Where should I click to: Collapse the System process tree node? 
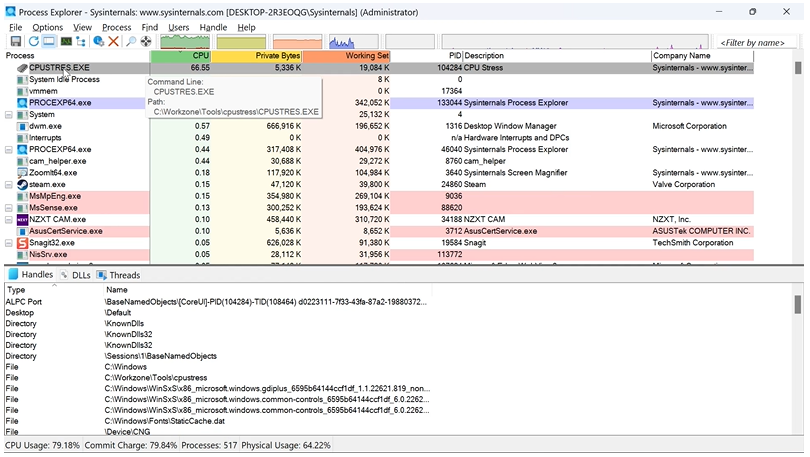coord(9,114)
